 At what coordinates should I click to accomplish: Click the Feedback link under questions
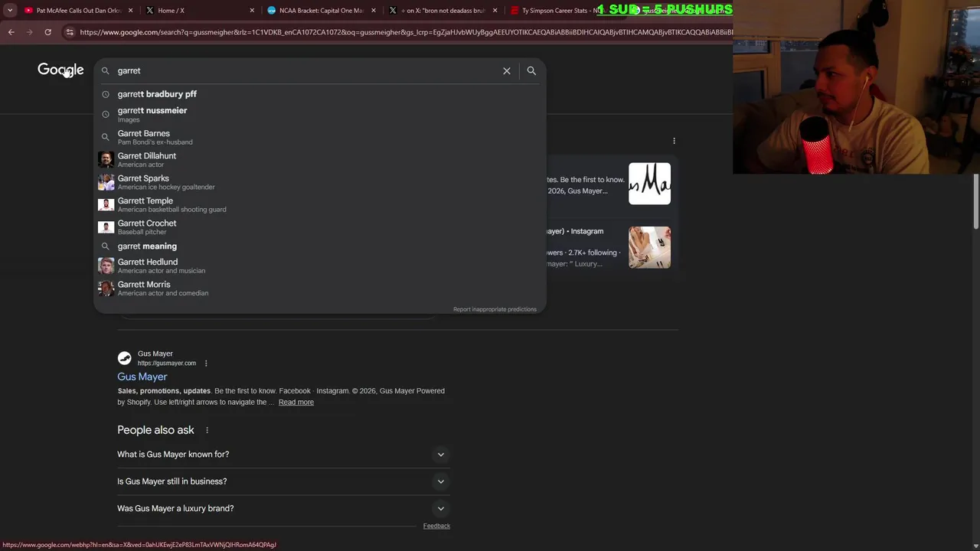(x=436, y=526)
